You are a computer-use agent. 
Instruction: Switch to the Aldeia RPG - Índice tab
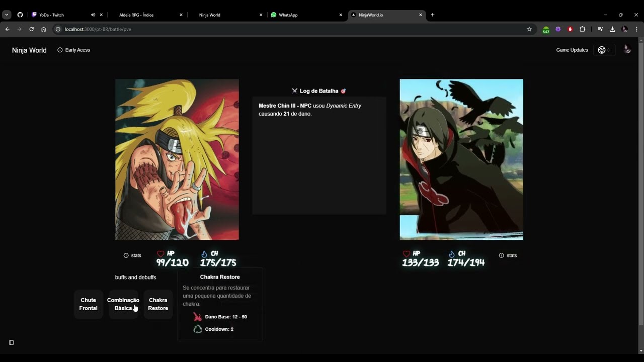[146, 15]
